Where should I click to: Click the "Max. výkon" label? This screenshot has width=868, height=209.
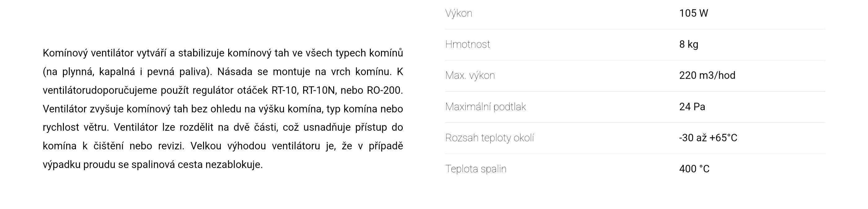click(x=470, y=76)
